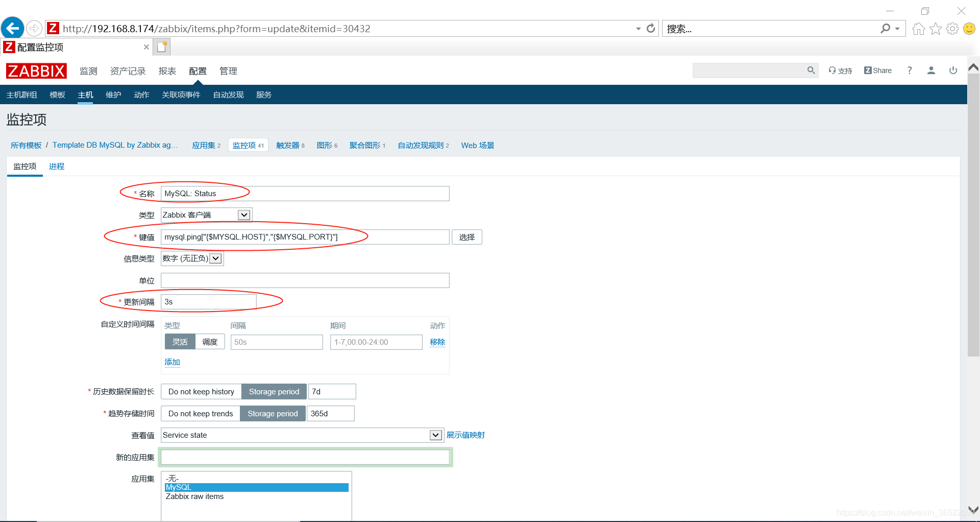
Task: Click the Zabbix search magnifier icon
Action: tap(811, 70)
